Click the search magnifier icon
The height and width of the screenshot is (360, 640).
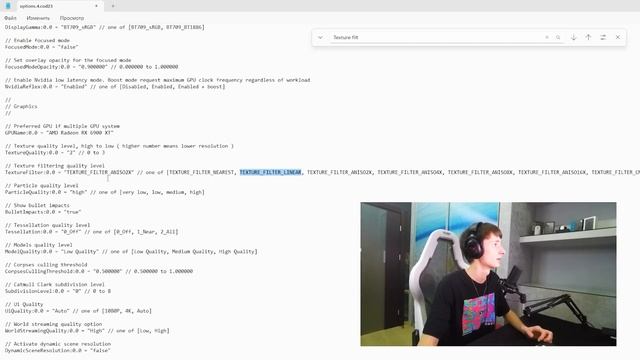tap(558, 37)
